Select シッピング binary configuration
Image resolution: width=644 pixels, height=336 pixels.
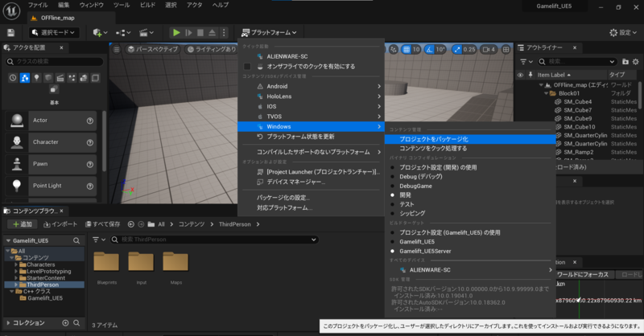tap(412, 213)
